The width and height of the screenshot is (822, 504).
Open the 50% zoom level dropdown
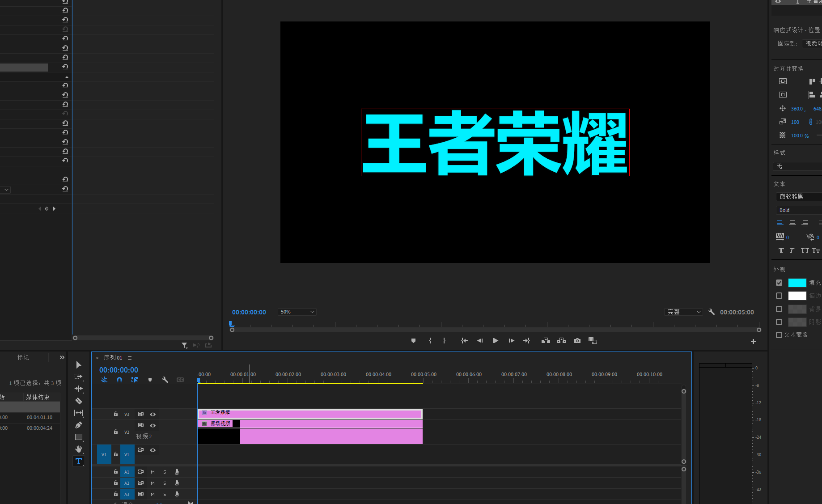coord(297,312)
